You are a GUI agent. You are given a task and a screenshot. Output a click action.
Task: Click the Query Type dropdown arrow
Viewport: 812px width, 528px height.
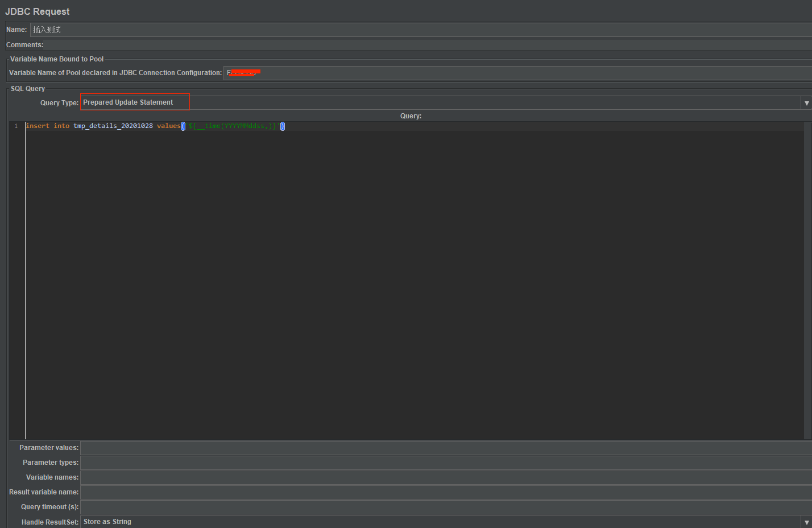click(x=806, y=103)
